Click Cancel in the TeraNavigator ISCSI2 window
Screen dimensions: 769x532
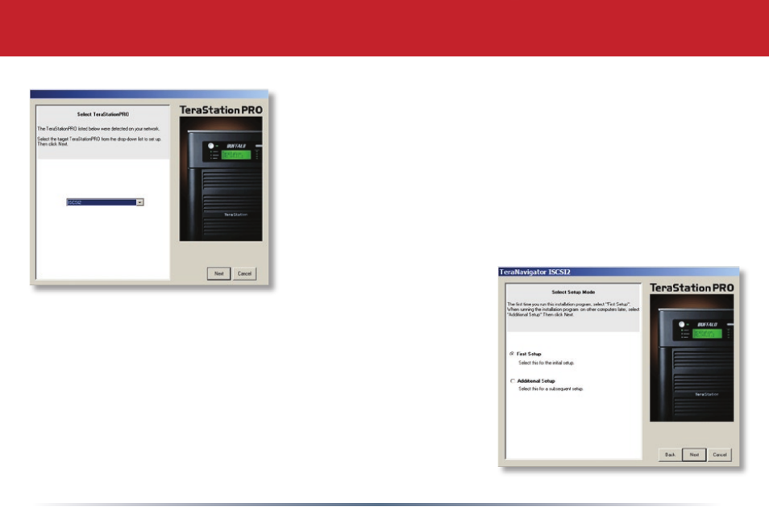click(720, 455)
